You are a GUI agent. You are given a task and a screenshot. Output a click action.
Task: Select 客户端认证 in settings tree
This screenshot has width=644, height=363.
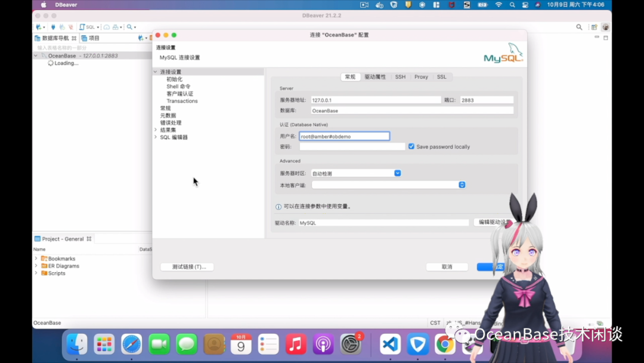(180, 94)
